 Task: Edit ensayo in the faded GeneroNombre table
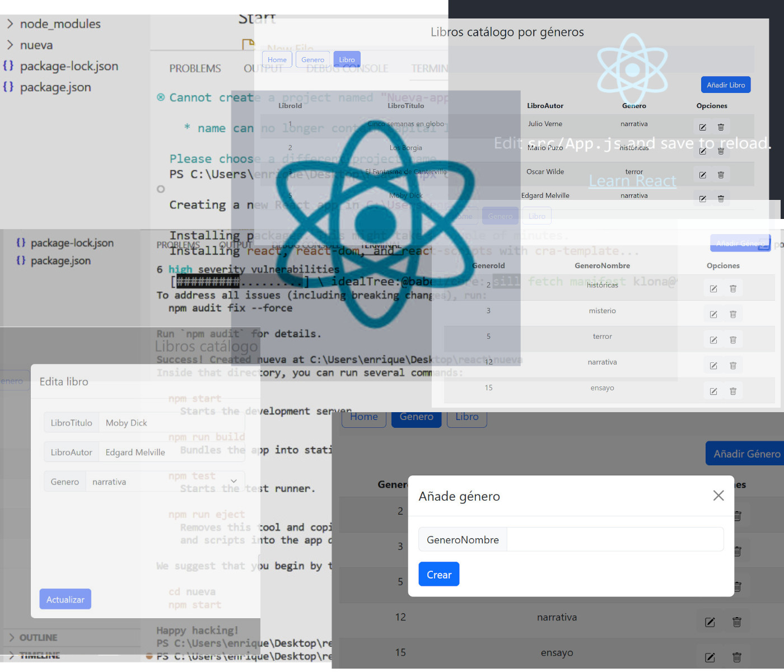pyautogui.click(x=713, y=391)
